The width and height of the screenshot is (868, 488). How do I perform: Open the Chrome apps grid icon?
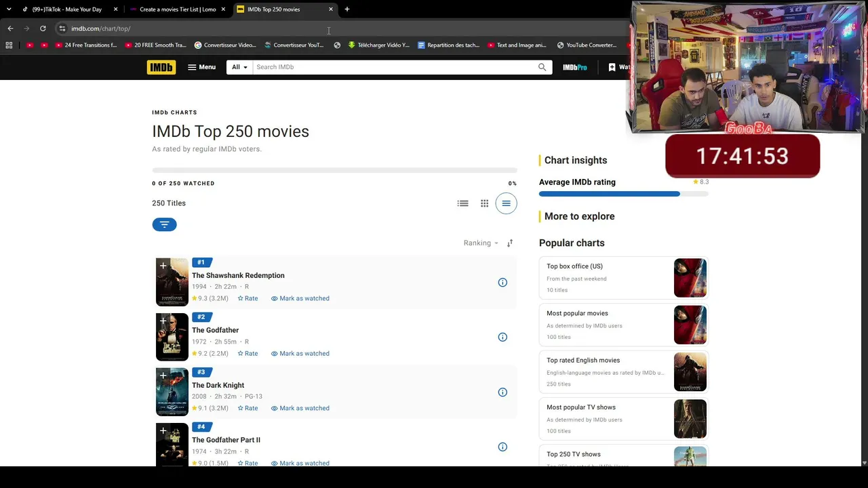9,45
